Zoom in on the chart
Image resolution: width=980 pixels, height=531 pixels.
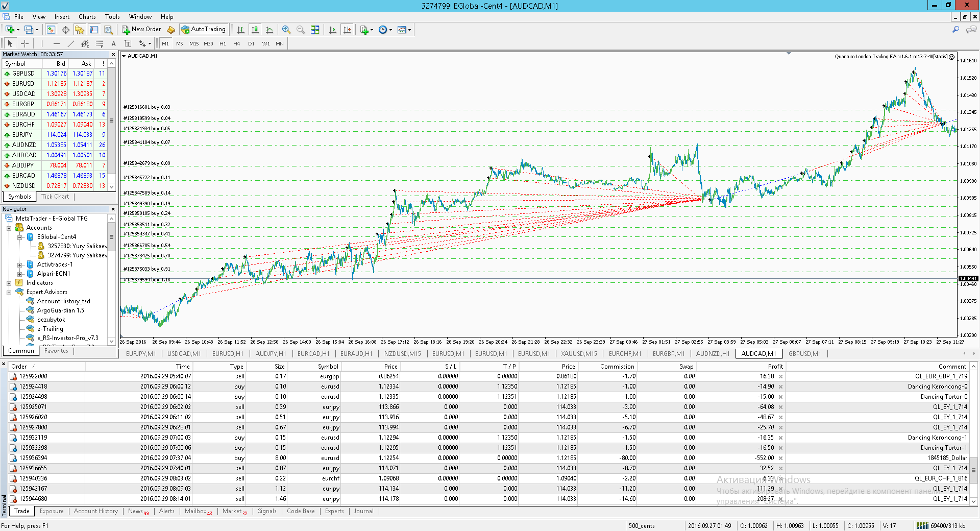pyautogui.click(x=286, y=30)
